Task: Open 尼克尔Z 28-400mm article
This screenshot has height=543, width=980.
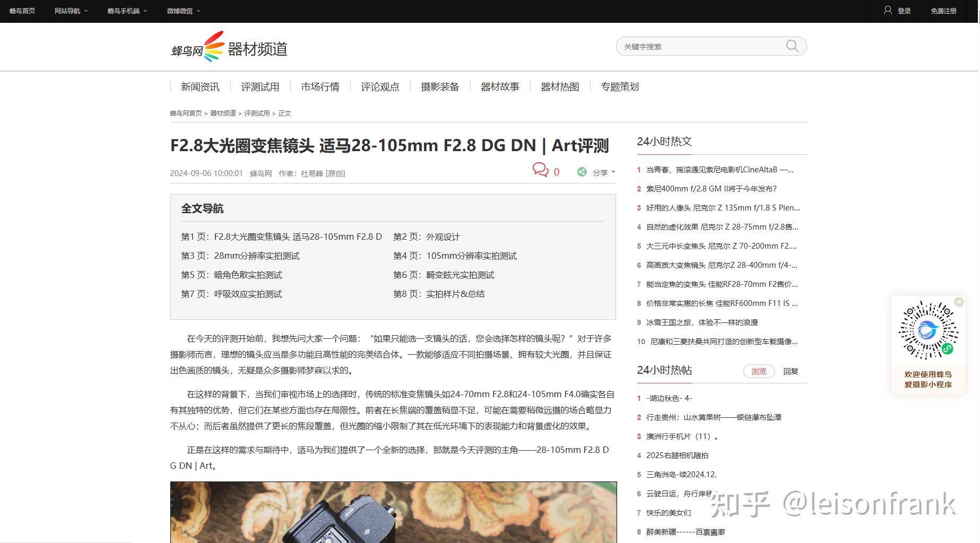Action: 722,265
